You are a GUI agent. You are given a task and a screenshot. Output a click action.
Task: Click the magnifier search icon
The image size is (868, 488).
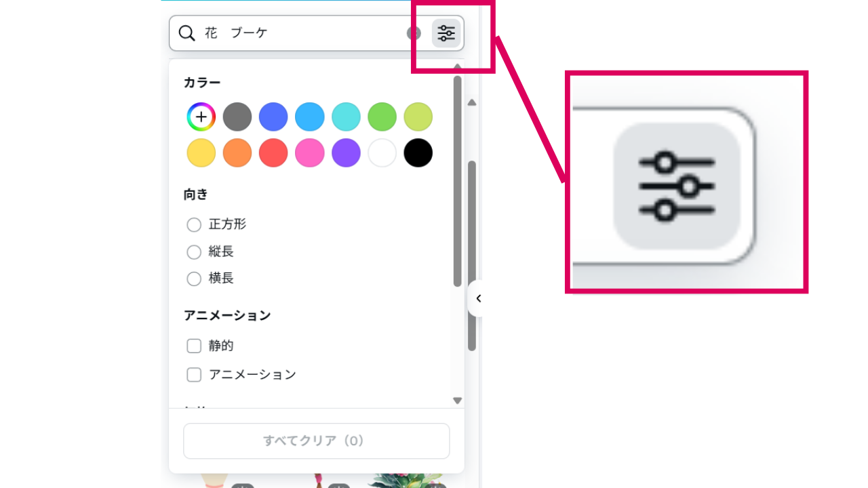click(186, 33)
